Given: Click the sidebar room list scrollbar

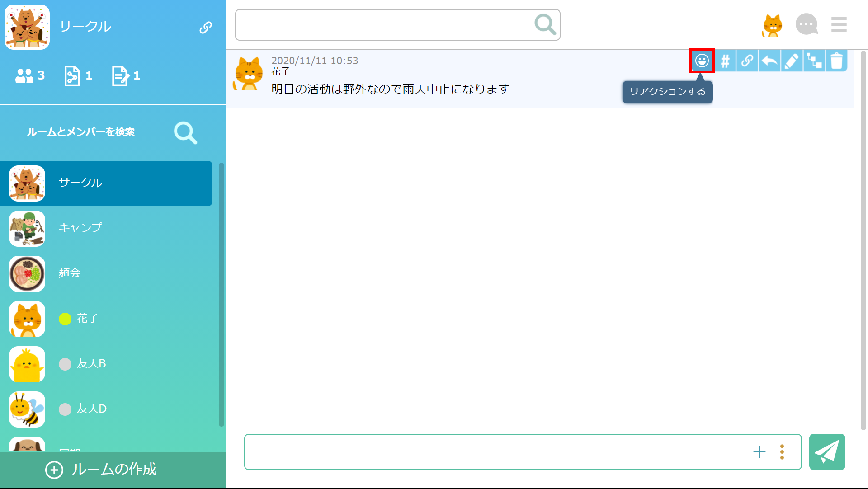Looking at the screenshot, I should point(222,294).
